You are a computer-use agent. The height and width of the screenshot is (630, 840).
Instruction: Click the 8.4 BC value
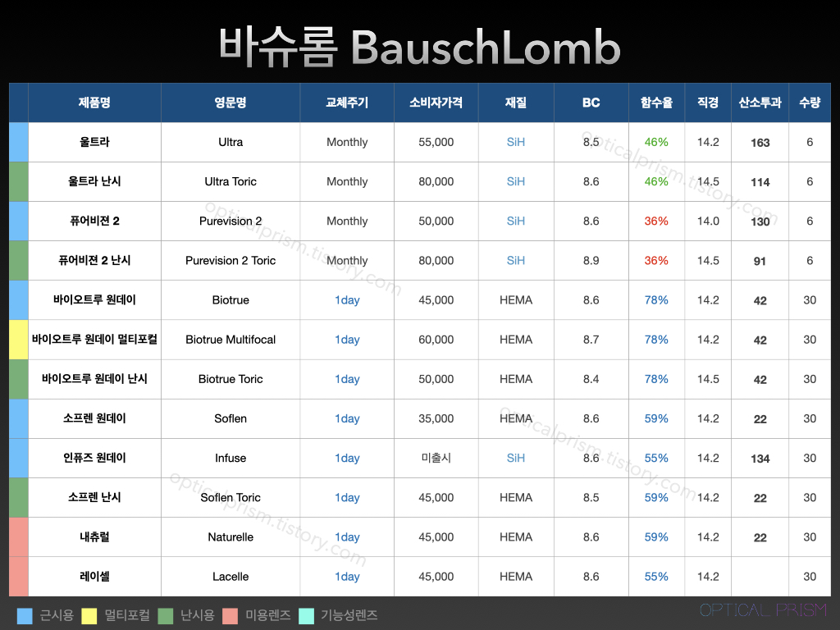[591, 379]
